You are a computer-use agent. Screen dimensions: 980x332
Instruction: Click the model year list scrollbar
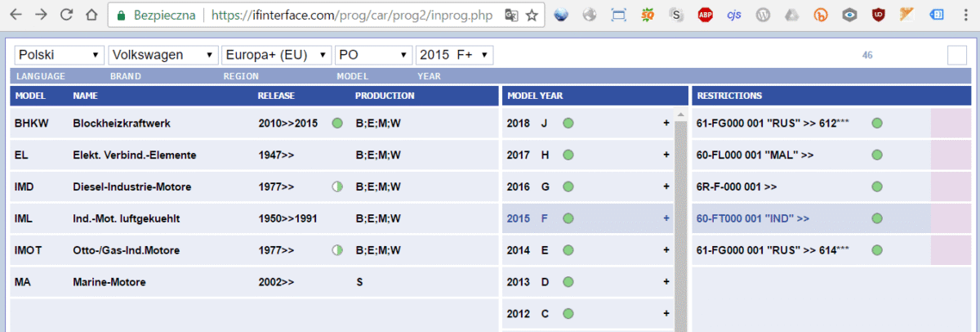(x=680, y=221)
